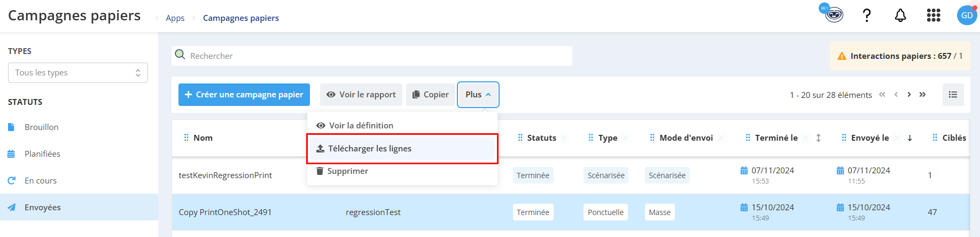Collapse the Plus dropdown button

point(478,95)
